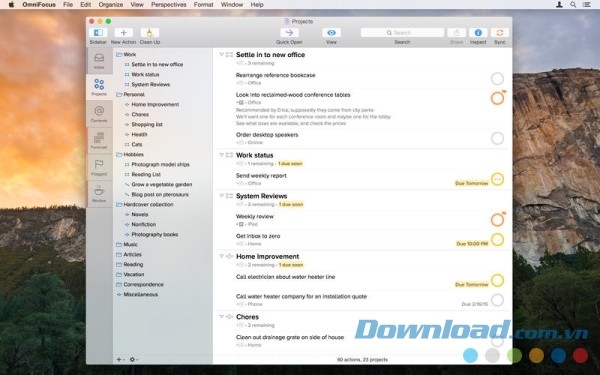The image size is (600, 375).
Task: Check off Call water heater company quote
Action: point(497,300)
